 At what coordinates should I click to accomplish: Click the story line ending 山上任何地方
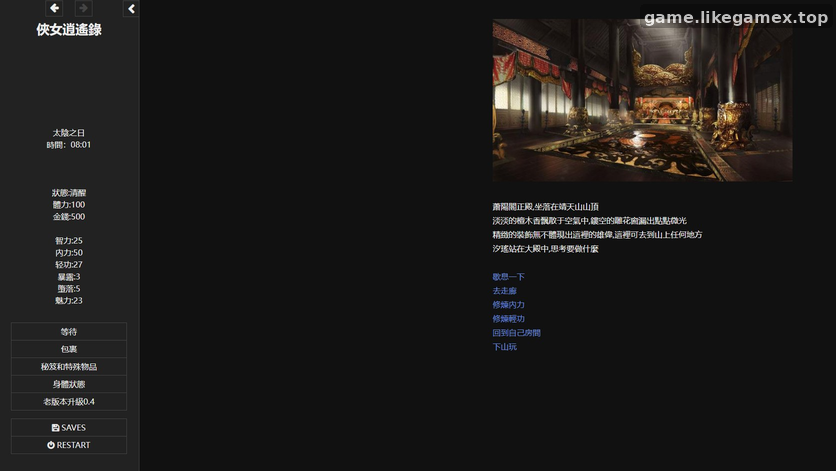coord(597,234)
